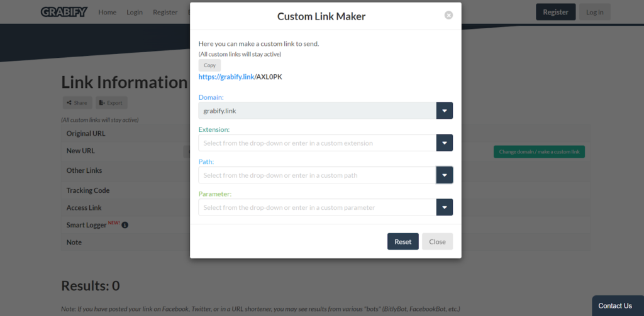The image size is (644, 316).
Task: Share the link information
Action: 77,103
